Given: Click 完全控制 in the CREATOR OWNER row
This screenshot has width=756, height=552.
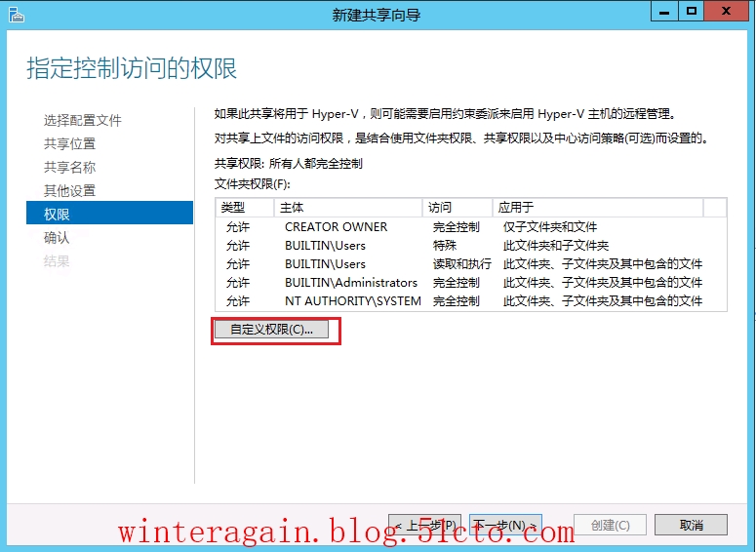Looking at the screenshot, I should point(457,227).
